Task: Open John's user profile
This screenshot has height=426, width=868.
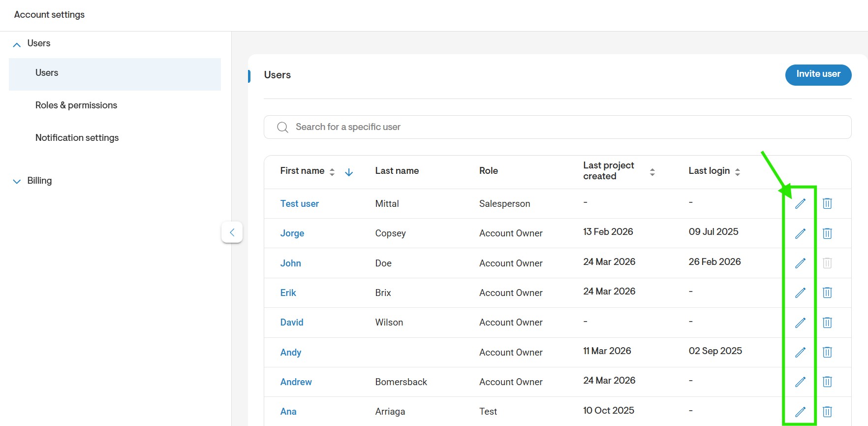Action: click(x=290, y=263)
